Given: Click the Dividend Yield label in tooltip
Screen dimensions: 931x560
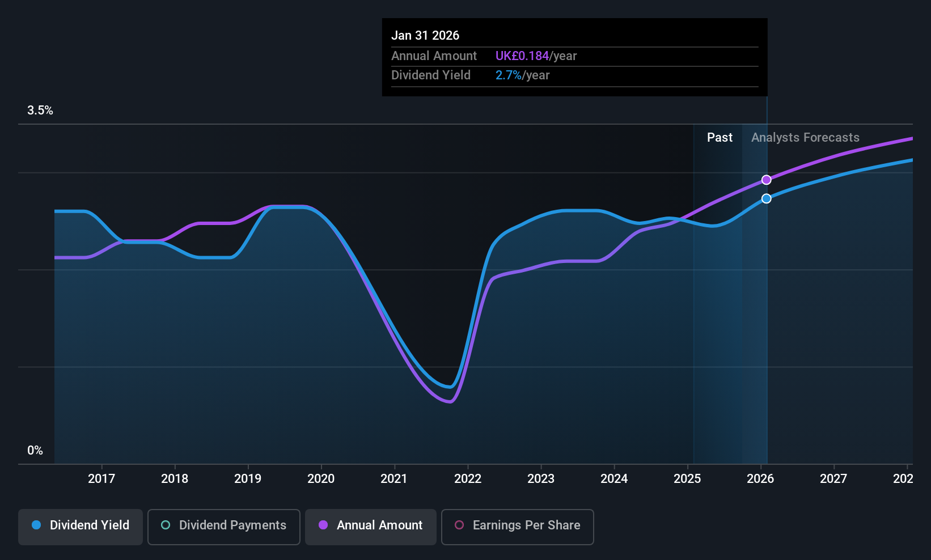Looking at the screenshot, I should point(431,75).
